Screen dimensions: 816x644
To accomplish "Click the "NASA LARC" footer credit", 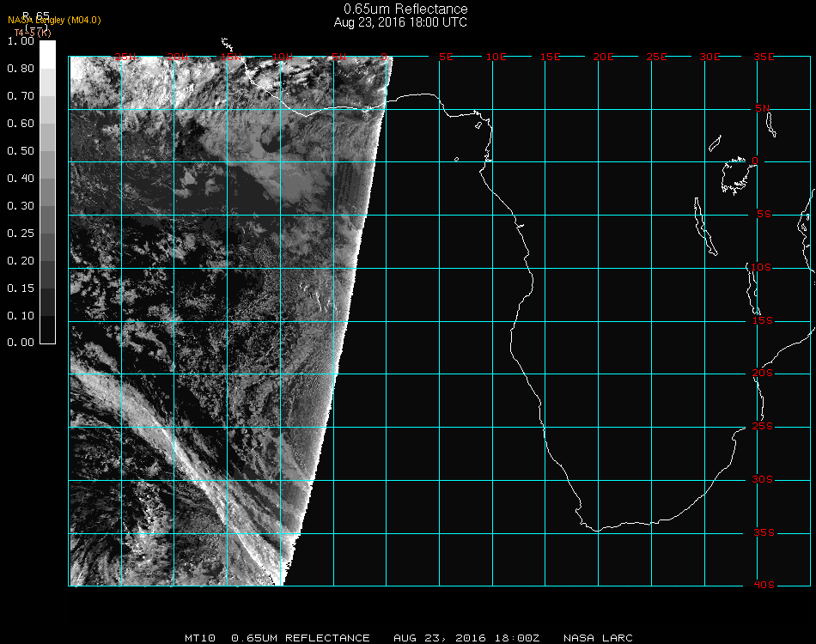I will pyautogui.click(x=598, y=638).
